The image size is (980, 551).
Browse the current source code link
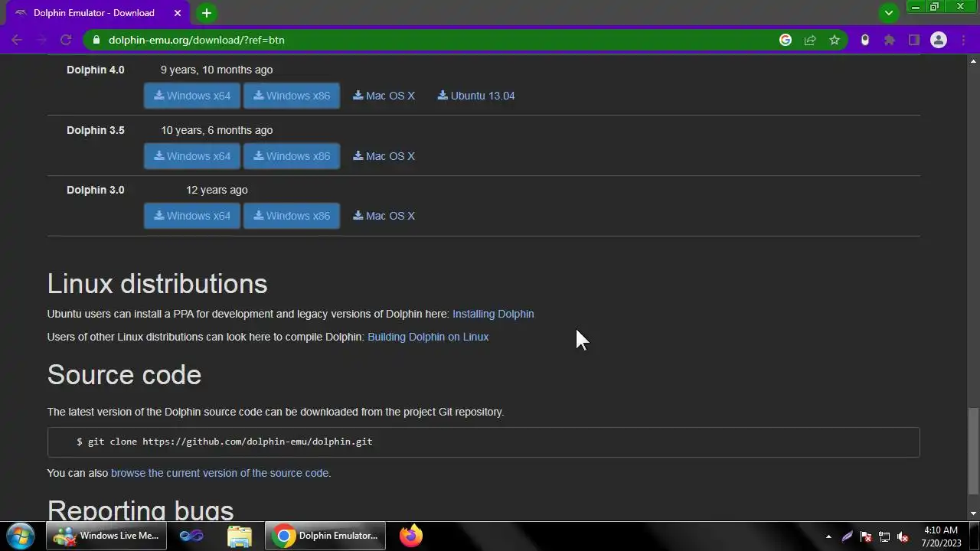point(220,473)
